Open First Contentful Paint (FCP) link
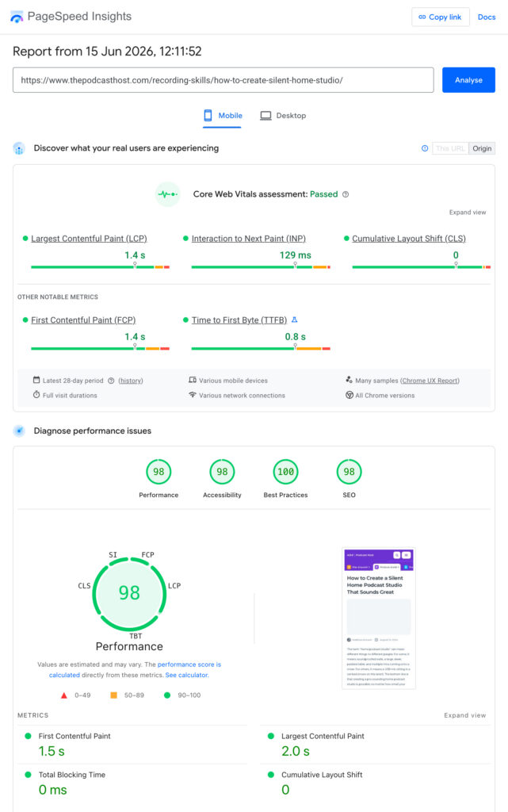 pos(83,320)
